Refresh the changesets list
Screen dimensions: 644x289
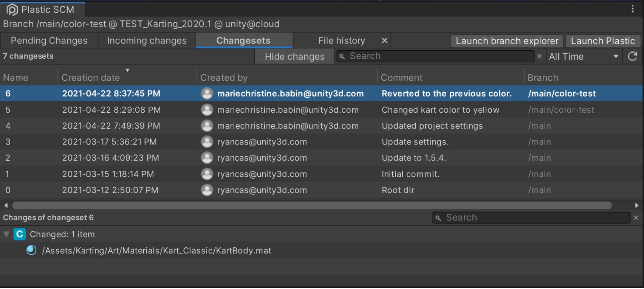[632, 56]
